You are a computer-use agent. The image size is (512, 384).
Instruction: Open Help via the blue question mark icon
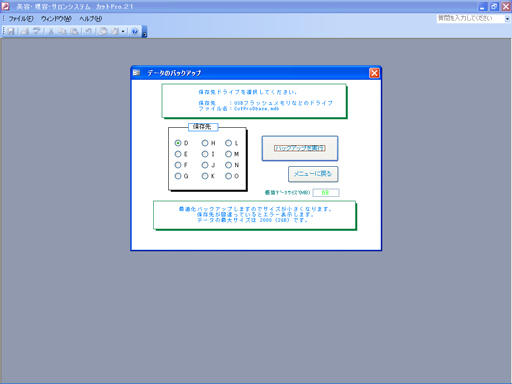[135, 31]
